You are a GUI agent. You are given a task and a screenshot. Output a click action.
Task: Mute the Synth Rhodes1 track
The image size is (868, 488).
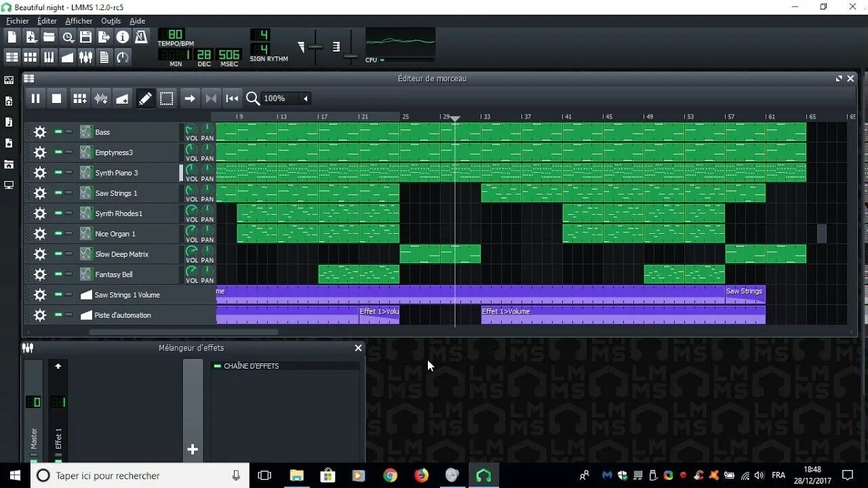tap(58, 213)
